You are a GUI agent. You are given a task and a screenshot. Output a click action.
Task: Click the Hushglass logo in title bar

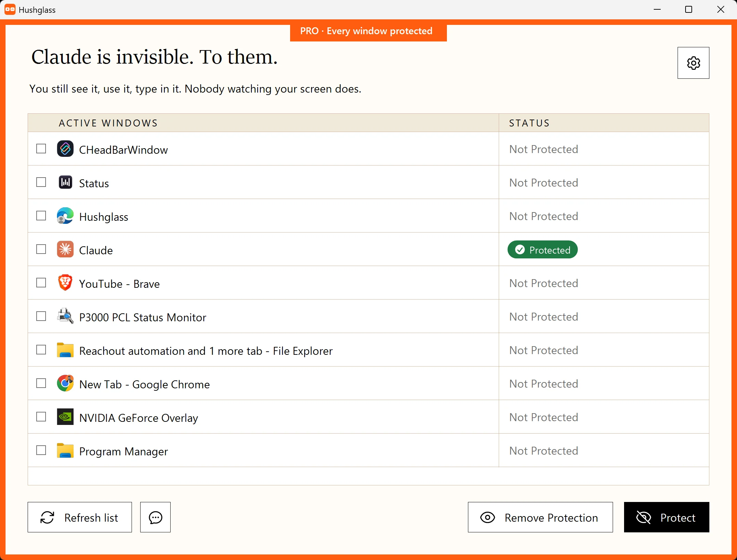coord(10,10)
